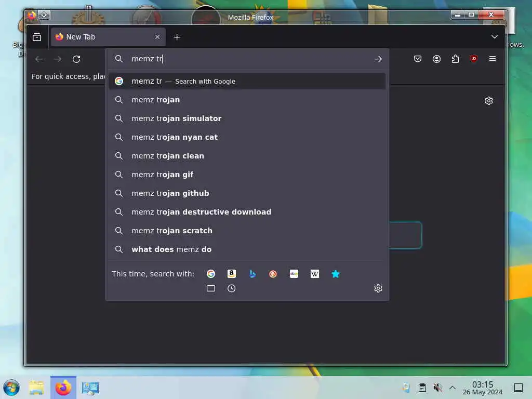Minimize the Mozilla Firefox window
This screenshot has height=399, width=532.
point(458,15)
